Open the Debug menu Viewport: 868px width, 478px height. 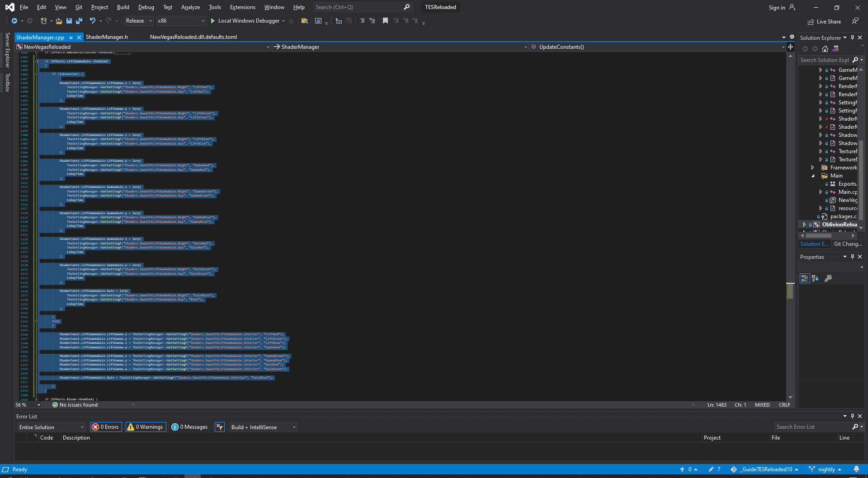coord(146,7)
